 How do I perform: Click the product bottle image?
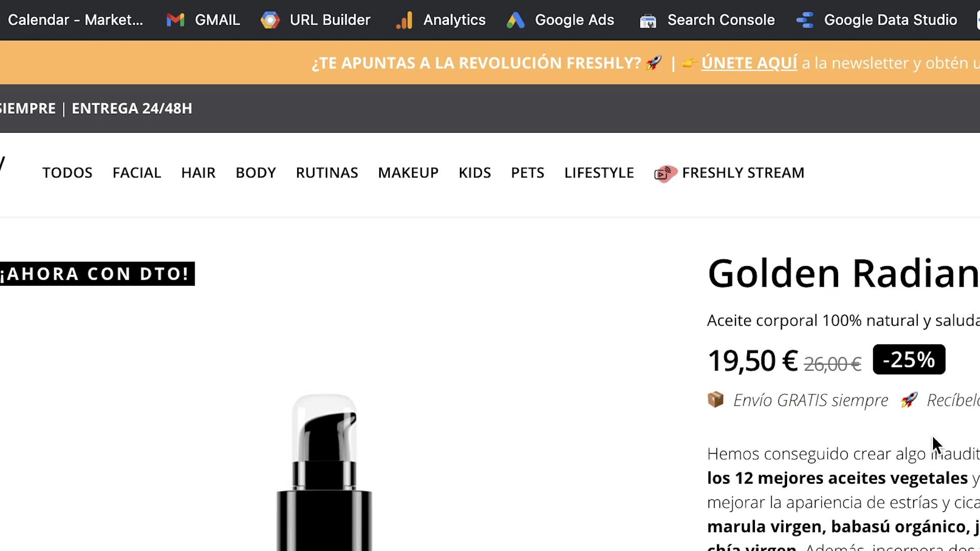(x=324, y=472)
